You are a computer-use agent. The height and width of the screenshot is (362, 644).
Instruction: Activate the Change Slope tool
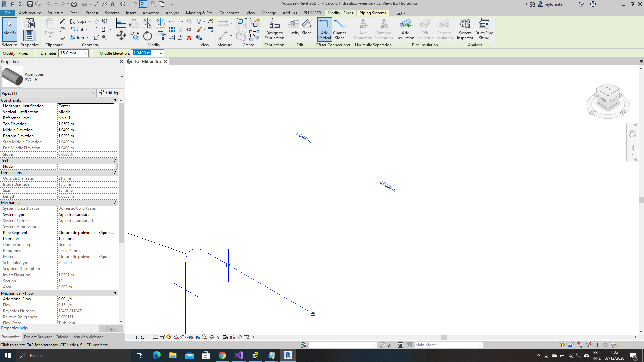click(340, 29)
